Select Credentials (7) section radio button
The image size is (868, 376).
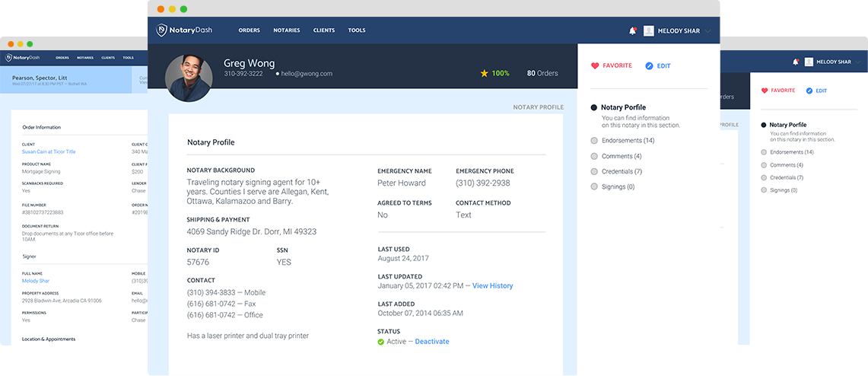click(594, 171)
